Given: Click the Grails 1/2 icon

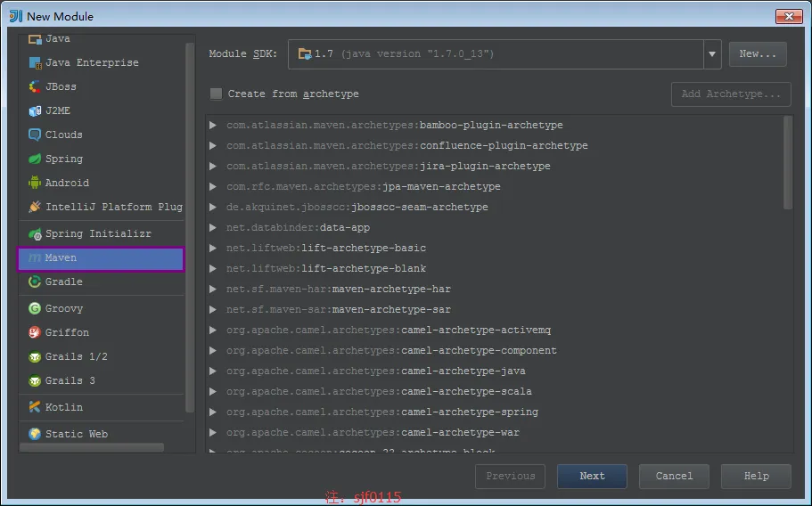Looking at the screenshot, I should click(35, 356).
